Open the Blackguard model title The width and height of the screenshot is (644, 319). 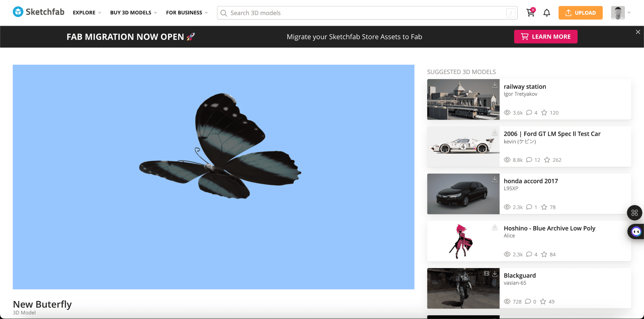point(520,275)
